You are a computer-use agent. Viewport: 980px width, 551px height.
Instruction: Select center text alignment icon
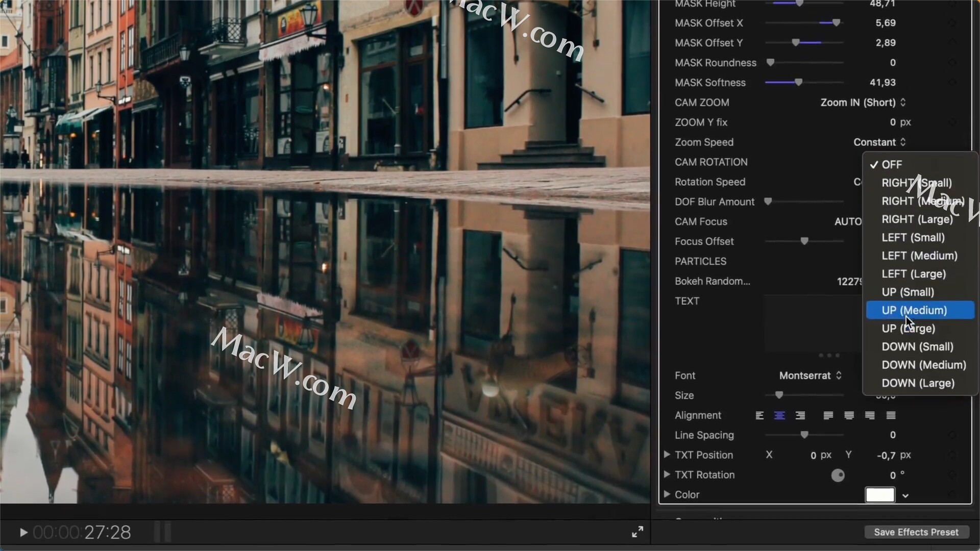point(779,415)
